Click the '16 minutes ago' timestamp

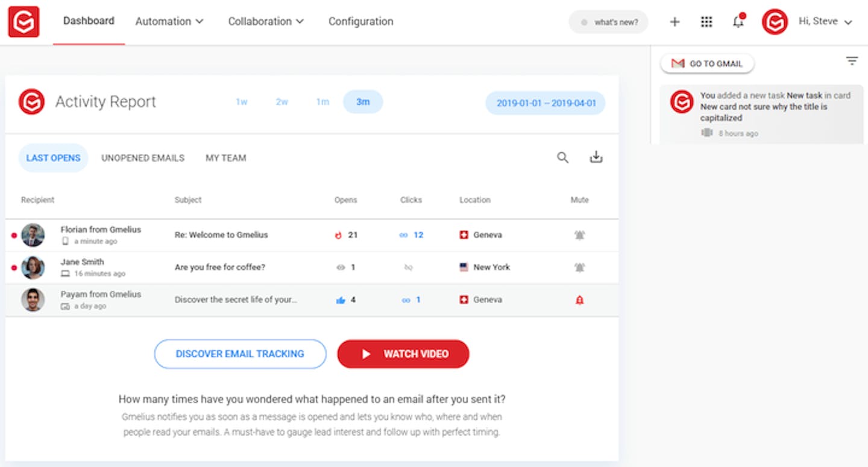pos(100,274)
